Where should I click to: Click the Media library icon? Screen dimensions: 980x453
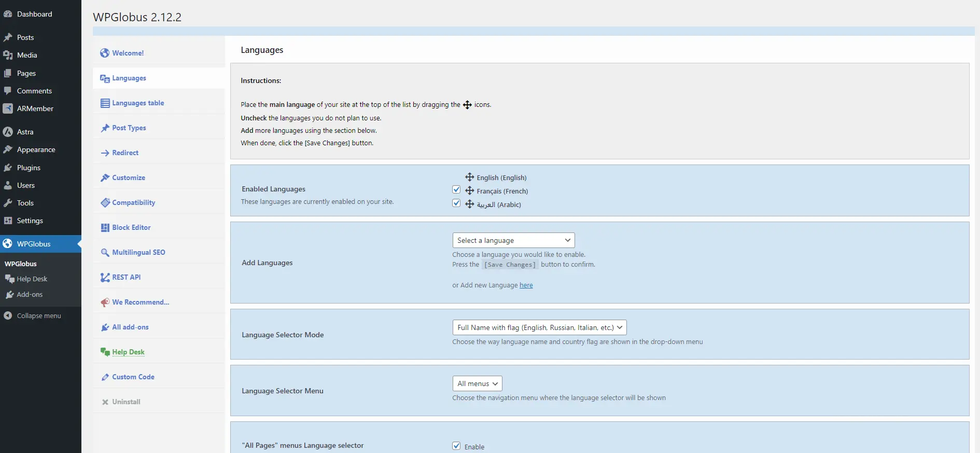(8, 55)
